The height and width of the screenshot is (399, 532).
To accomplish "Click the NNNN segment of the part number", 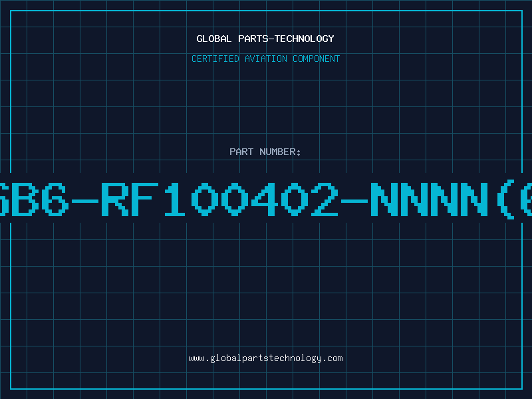I will click(x=429, y=199).
